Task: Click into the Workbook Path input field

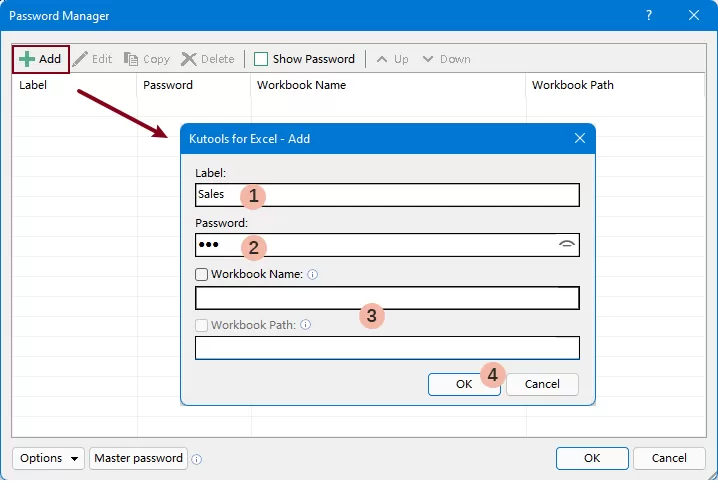Action: (387, 348)
